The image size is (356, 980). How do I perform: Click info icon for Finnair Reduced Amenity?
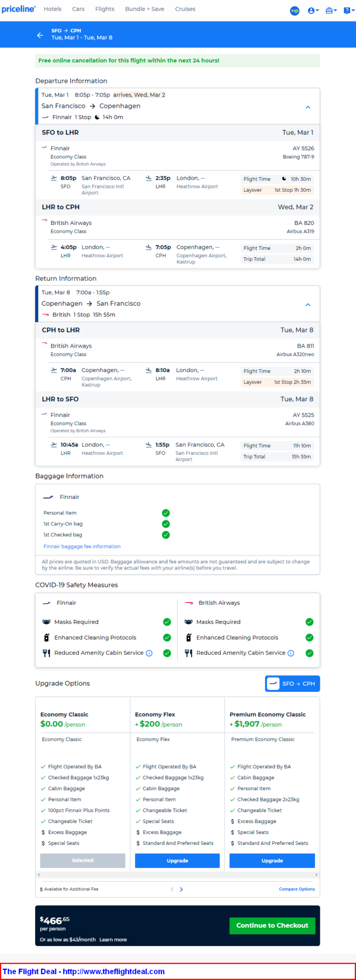point(149,653)
